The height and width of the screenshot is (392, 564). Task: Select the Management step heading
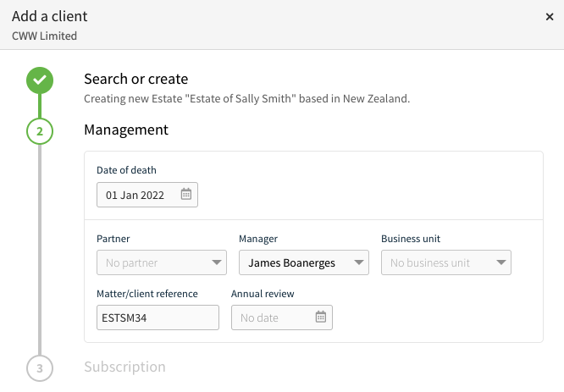tap(126, 130)
